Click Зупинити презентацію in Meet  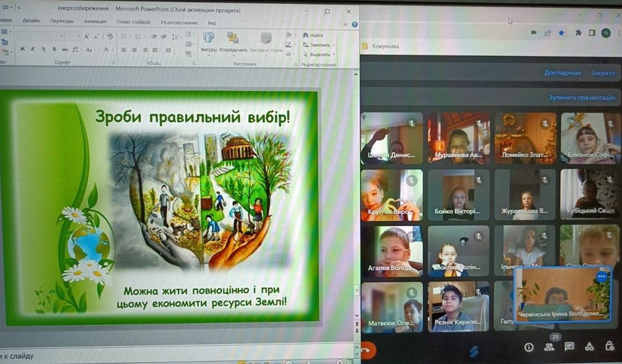pyautogui.click(x=582, y=97)
